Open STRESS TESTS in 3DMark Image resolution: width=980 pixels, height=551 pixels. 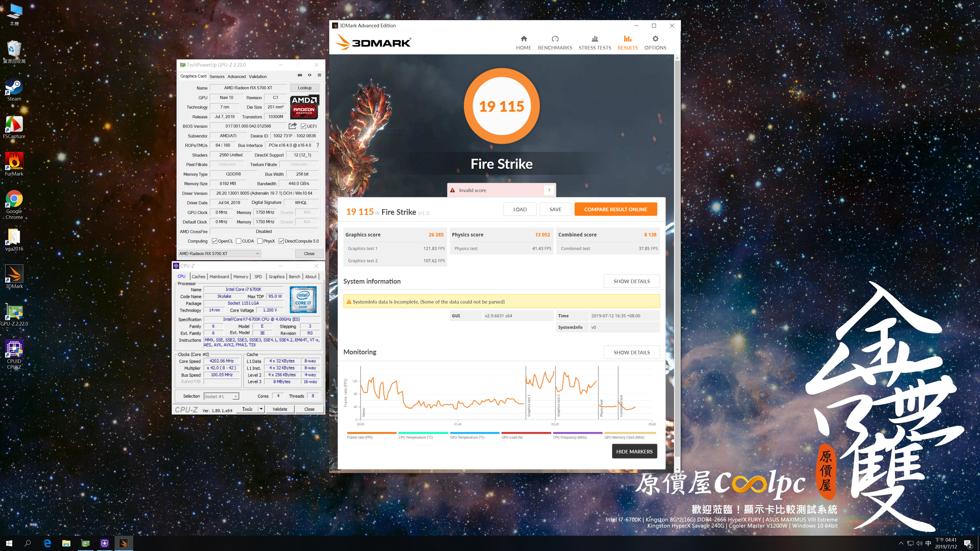coord(595,43)
